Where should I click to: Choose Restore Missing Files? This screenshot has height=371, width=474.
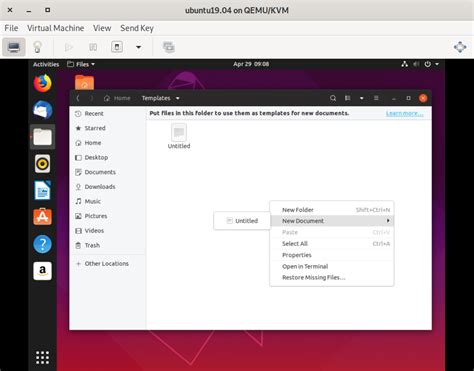pyautogui.click(x=332, y=277)
